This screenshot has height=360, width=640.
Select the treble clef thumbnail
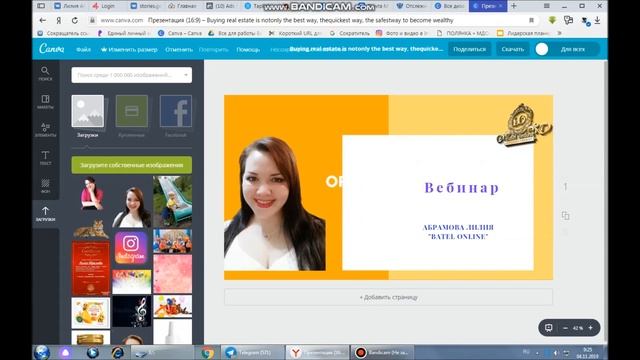131,311
